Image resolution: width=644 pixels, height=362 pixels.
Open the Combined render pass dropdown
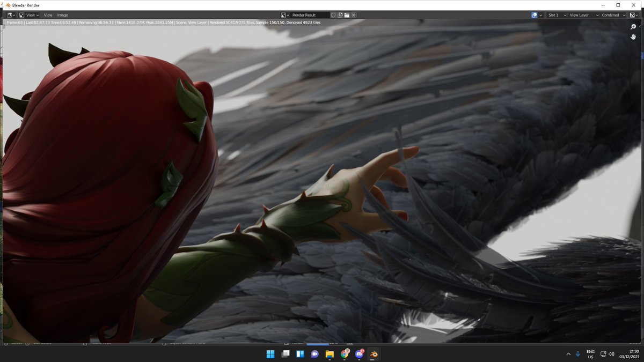point(613,15)
